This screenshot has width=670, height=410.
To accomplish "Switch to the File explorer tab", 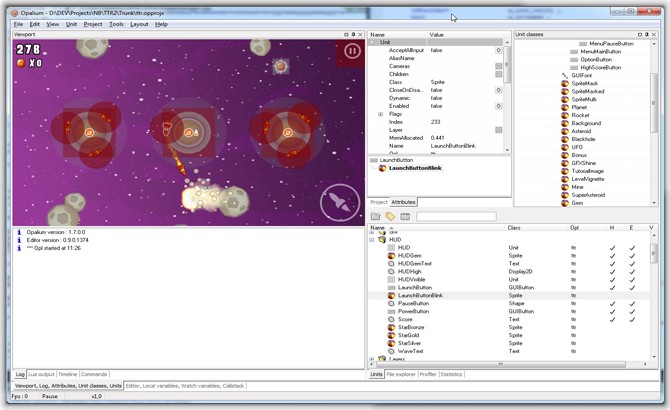I will [x=401, y=374].
